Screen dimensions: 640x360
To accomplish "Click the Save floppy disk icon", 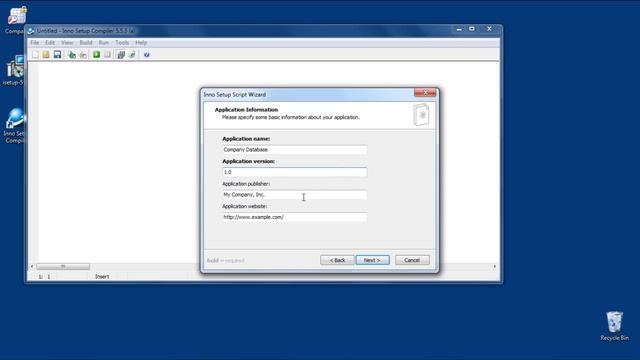I will click(x=57, y=55).
